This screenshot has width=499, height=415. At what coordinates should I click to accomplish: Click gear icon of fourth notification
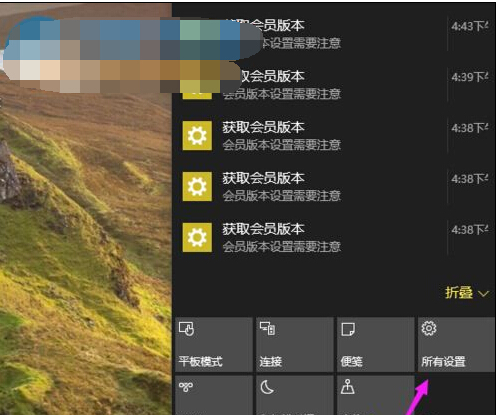point(197,186)
